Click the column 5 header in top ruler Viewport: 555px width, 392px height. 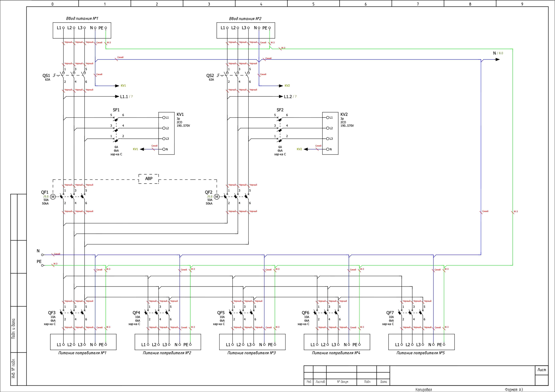(313, 4)
